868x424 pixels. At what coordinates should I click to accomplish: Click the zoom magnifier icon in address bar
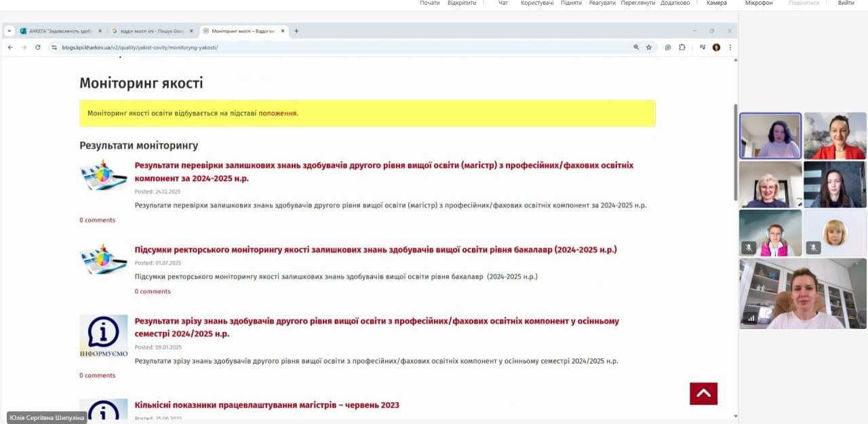pyautogui.click(x=636, y=47)
